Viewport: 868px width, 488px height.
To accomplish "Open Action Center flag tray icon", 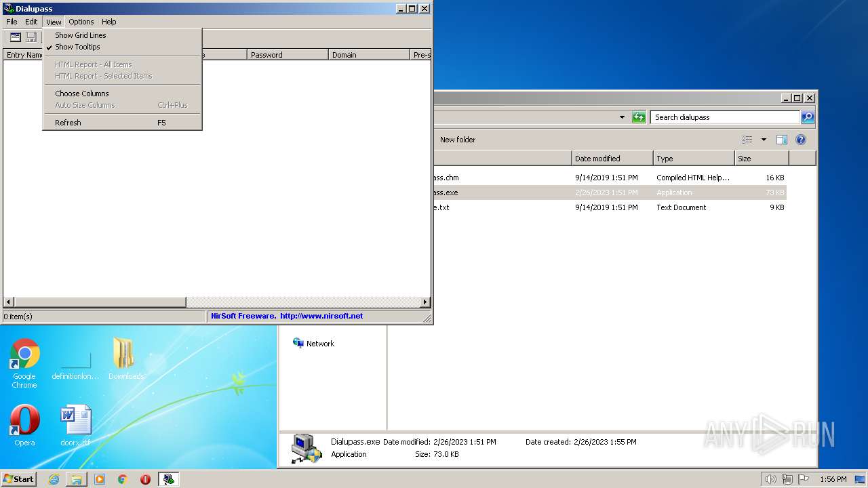I will [x=804, y=479].
